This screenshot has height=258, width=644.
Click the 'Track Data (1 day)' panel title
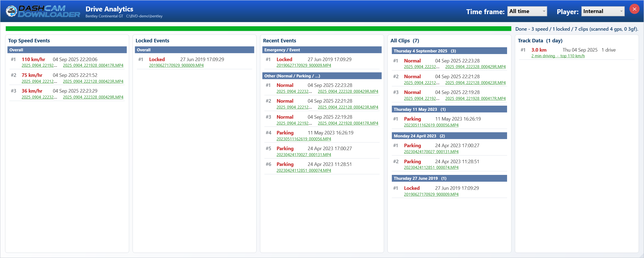(540, 41)
